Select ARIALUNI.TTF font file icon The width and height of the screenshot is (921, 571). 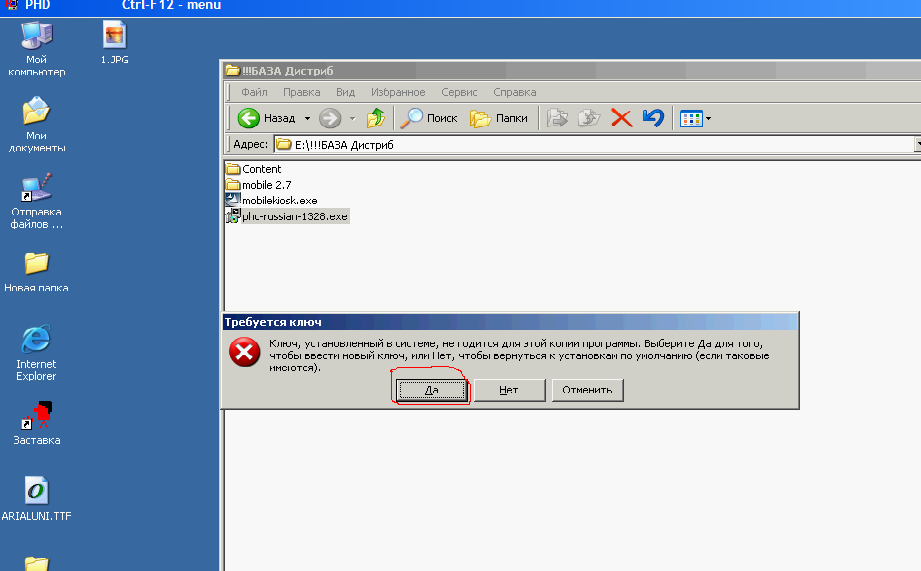pyautogui.click(x=36, y=499)
